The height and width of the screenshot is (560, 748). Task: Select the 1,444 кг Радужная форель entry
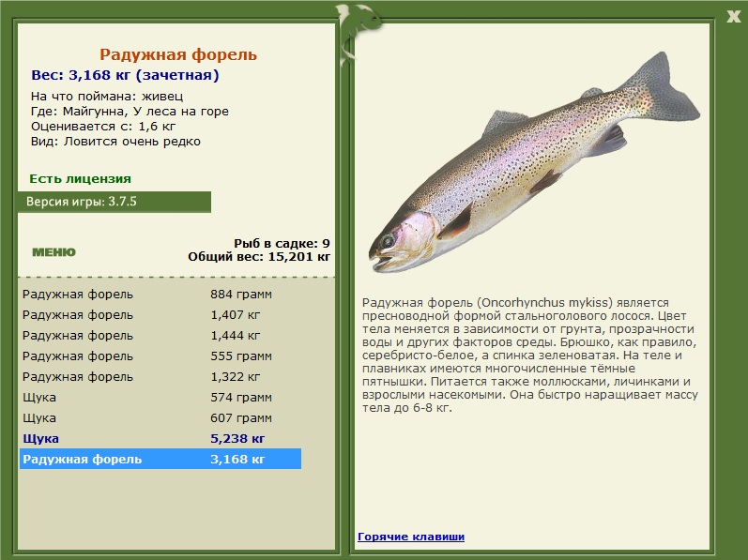click(x=160, y=336)
